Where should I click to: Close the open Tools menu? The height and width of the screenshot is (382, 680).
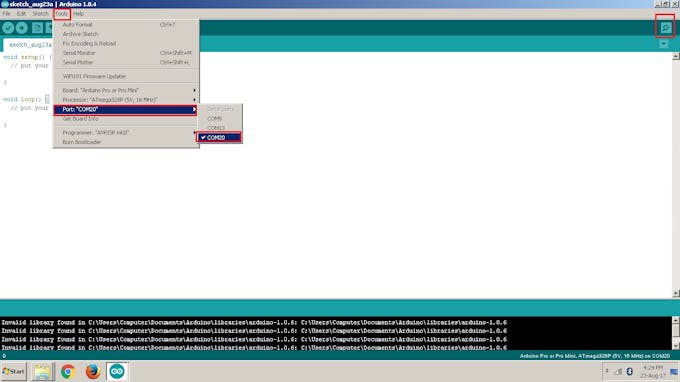[x=62, y=14]
